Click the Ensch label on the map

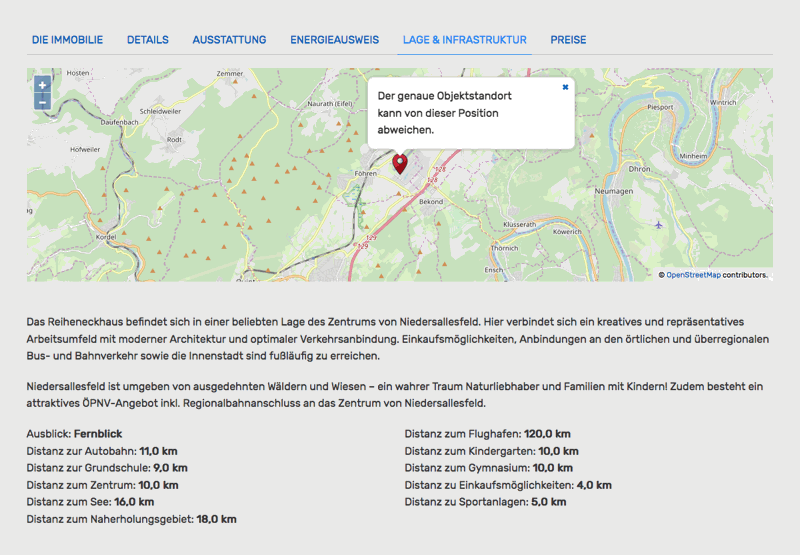(494, 270)
